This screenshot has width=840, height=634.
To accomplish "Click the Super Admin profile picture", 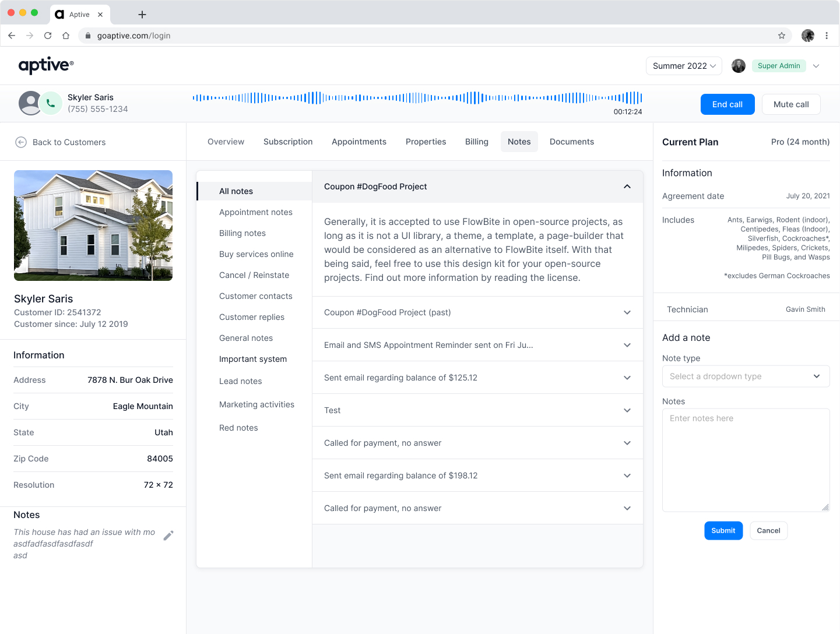I will pos(739,66).
